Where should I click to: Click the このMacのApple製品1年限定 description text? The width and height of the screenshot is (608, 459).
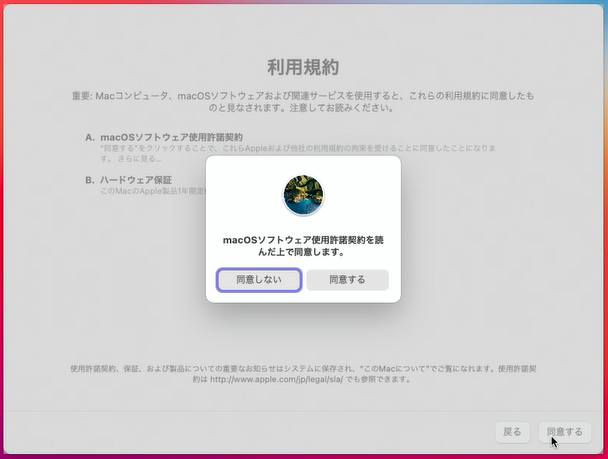(x=153, y=191)
